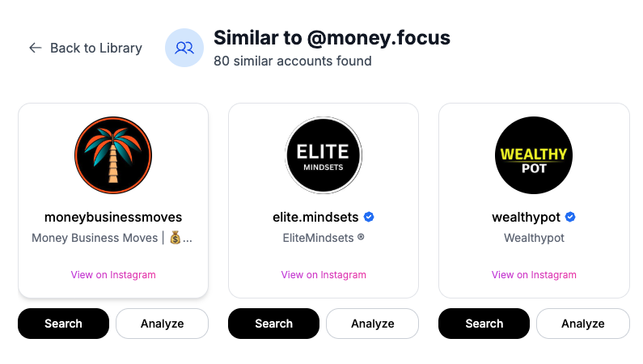Analyze the wealthypot account
643x364 pixels.
[582, 324]
